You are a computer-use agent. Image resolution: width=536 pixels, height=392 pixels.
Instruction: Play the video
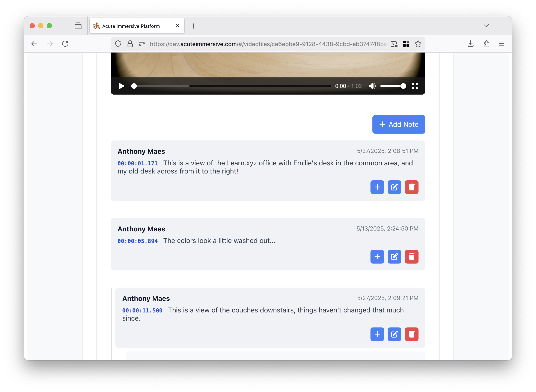tap(121, 86)
